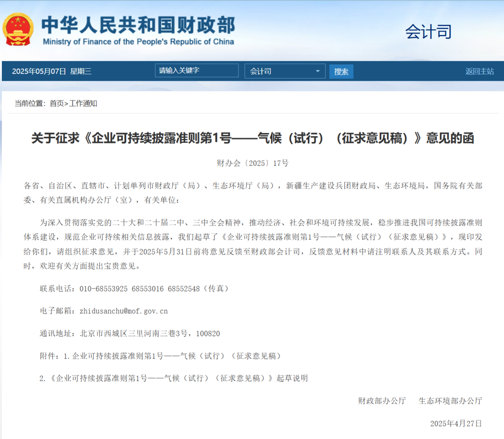Click the 中华人民共和国财政部 site title

138,25
